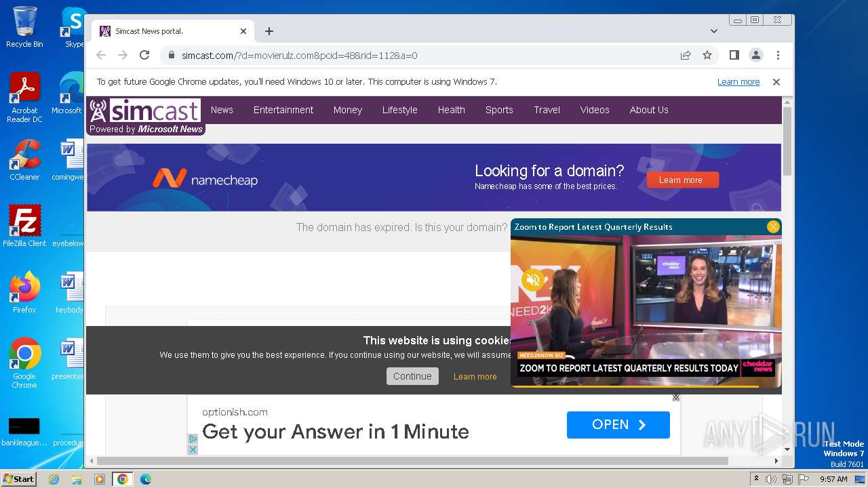This screenshot has width=868, height=488.
Task: Reload the Simcast page
Action: [x=144, y=55]
